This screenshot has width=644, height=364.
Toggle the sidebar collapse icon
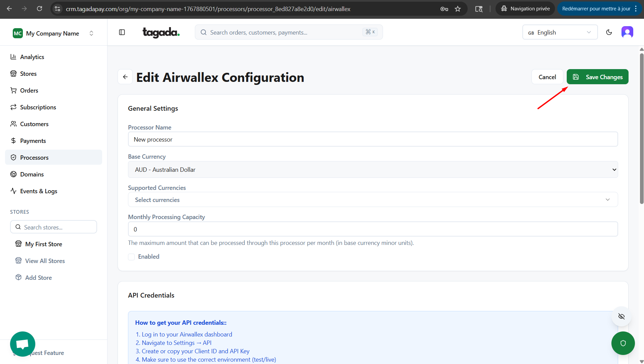tap(122, 32)
